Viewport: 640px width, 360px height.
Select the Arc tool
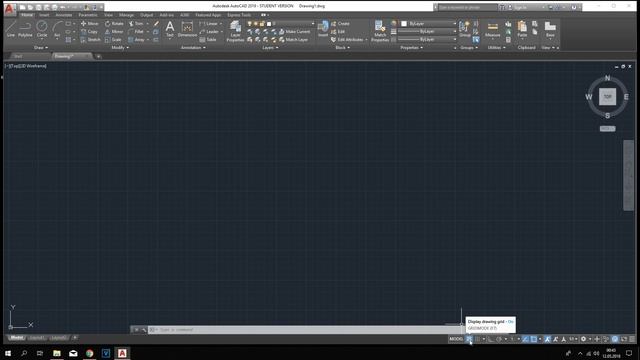pyautogui.click(x=57, y=29)
